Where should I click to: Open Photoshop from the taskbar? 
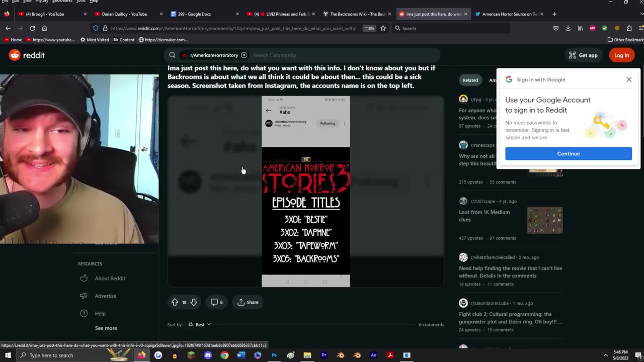(274, 355)
